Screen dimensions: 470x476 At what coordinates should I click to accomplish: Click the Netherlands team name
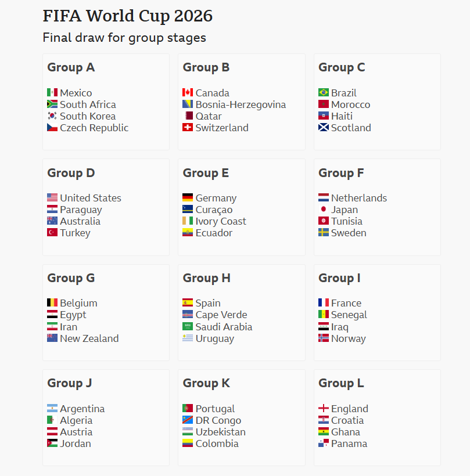coord(359,198)
